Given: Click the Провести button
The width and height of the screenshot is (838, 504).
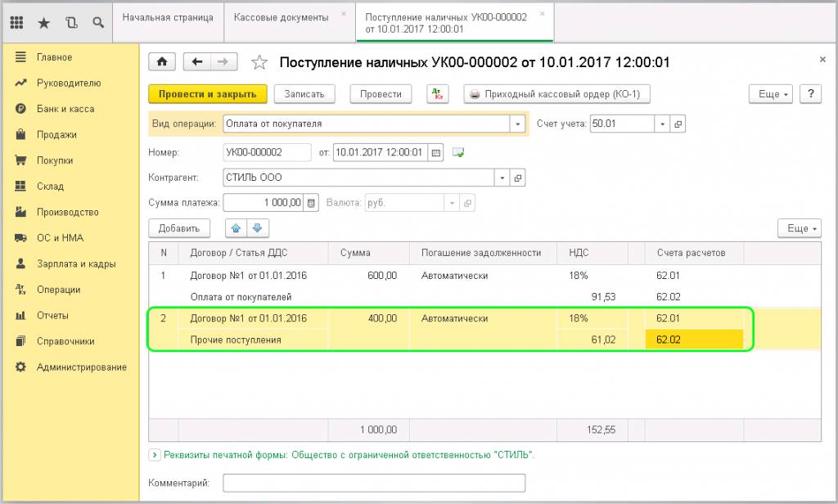Looking at the screenshot, I should click(x=381, y=94).
